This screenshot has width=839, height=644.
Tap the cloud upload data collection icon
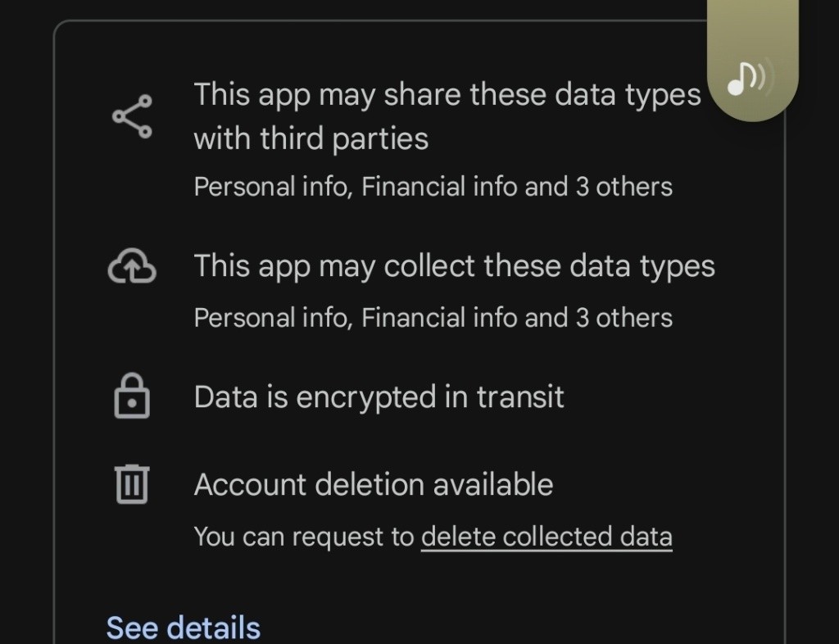tap(132, 267)
